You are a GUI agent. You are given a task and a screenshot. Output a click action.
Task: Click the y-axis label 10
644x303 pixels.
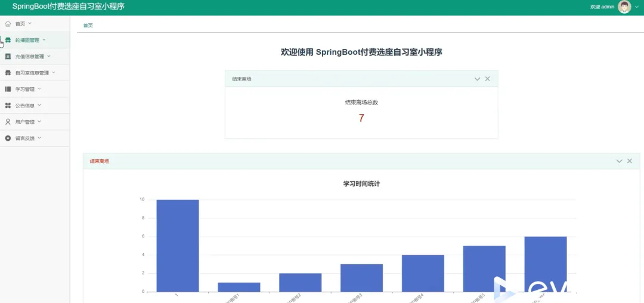[x=142, y=200]
